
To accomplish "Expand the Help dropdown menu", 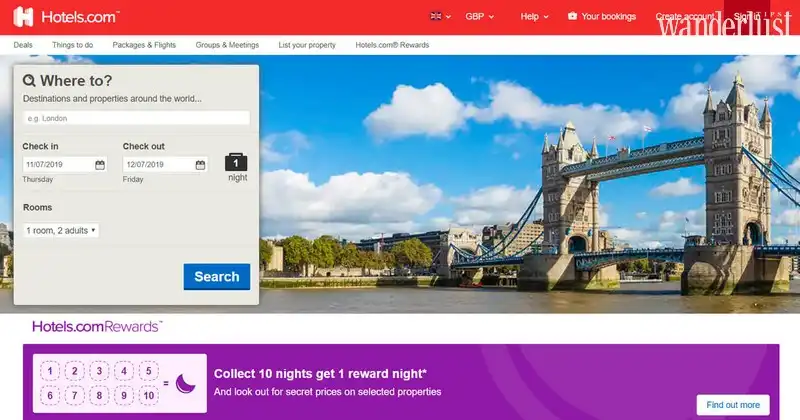I will (x=534, y=16).
